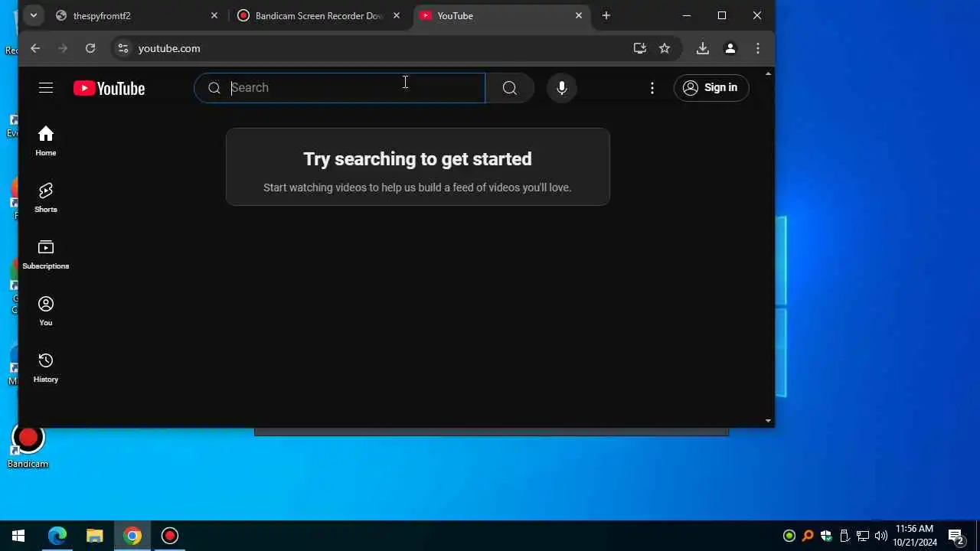Viewport: 980px width, 551px height.
Task: Go back in Chrome
Action: 35,48
